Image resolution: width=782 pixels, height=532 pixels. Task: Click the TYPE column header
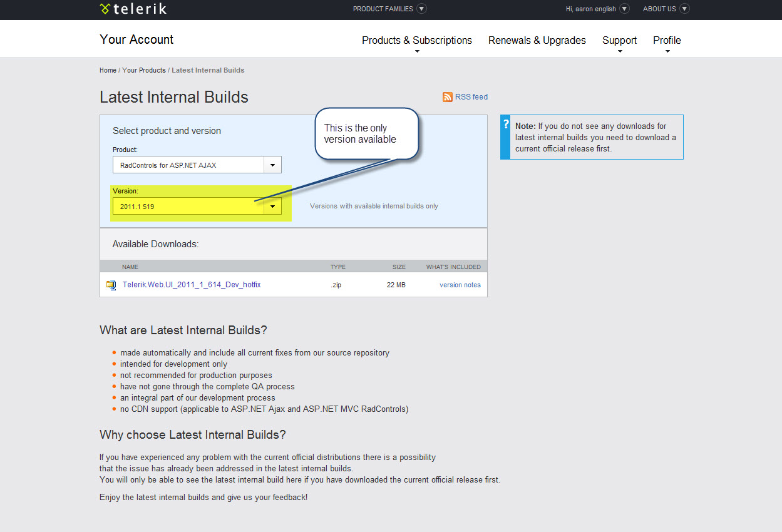pyautogui.click(x=338, y=267)
